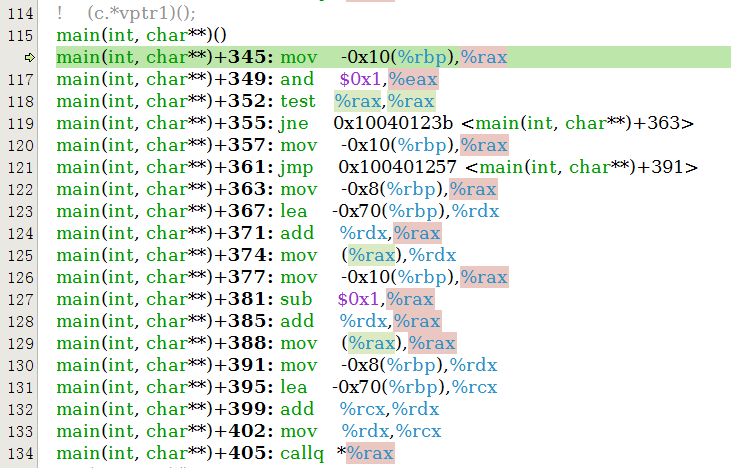Click the current instruction pointer arrow in gutter
The height and width of the screenshot is (468, 731).
click(x=29, y=57)
